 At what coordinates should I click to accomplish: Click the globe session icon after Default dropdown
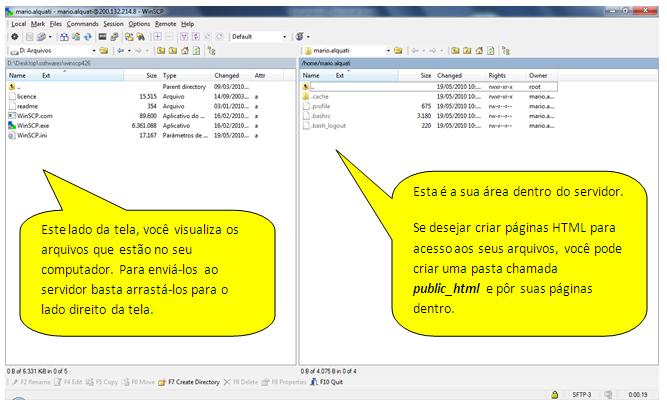tap(300, 37)
